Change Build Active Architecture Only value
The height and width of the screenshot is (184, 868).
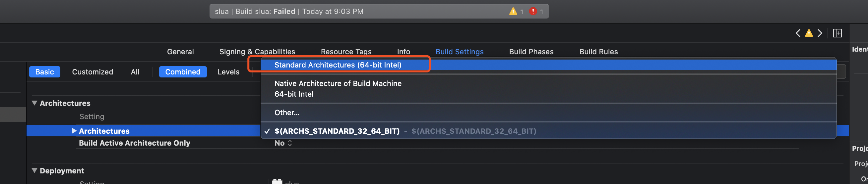283,143
